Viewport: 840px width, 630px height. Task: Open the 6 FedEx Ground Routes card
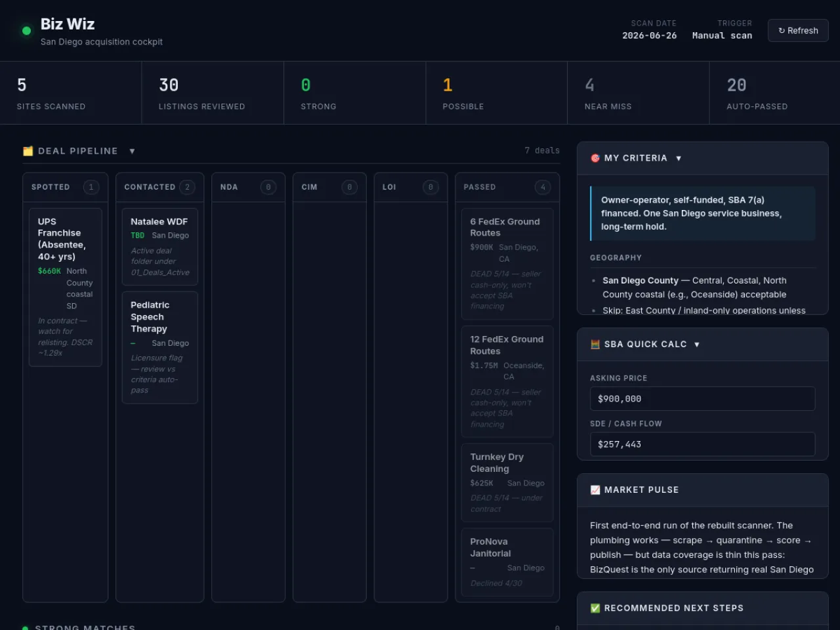coord(507,264)
